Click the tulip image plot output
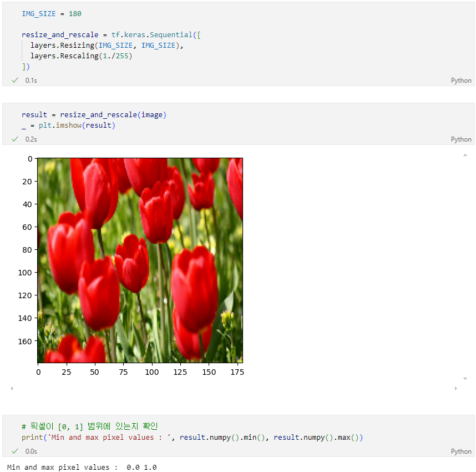This screenshot has width=476, height=472. click(140, 260)
